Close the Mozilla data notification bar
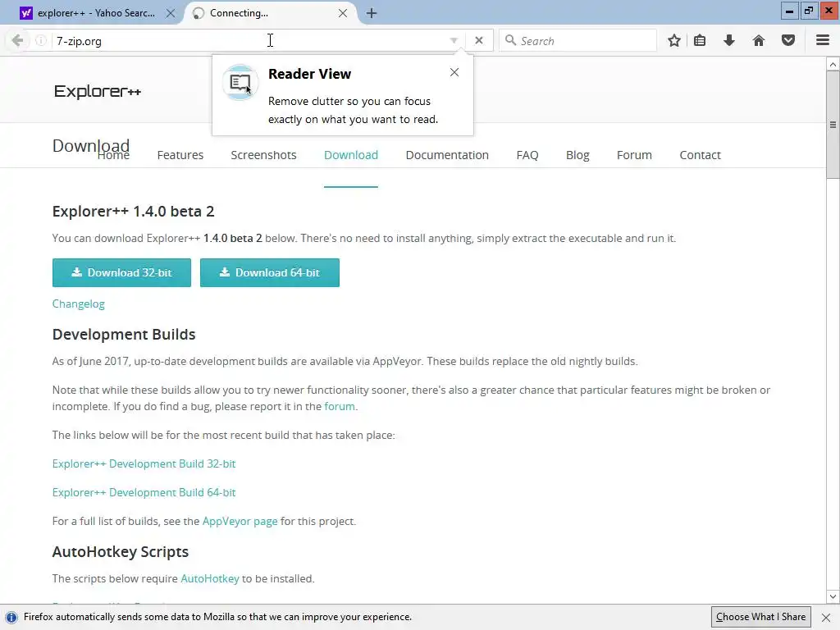 click(x=826, y=618)
